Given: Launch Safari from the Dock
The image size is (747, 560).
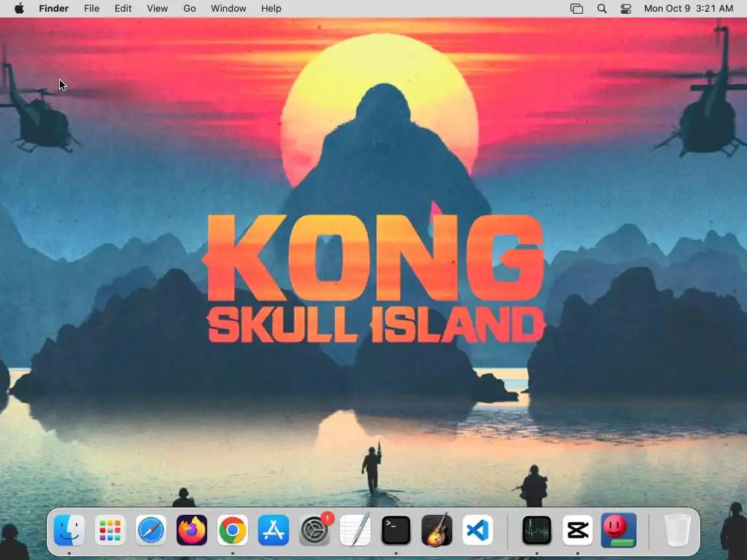Looking at the screenshot, I should 151,530.
